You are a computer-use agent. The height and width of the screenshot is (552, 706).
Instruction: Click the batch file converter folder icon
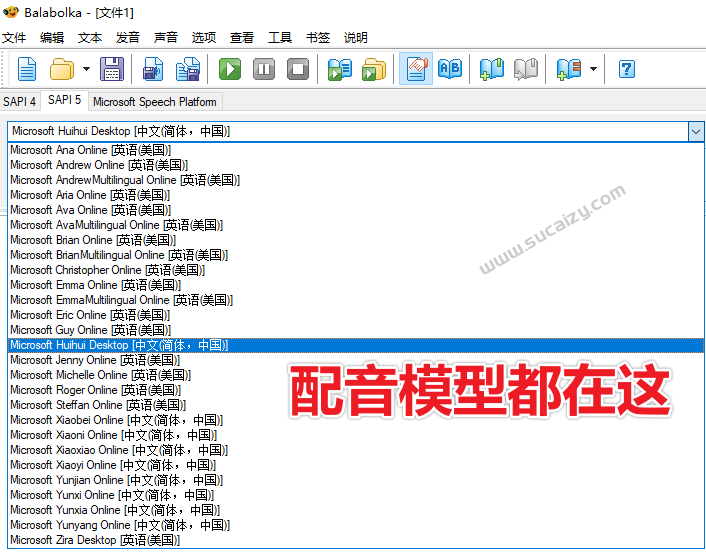(x=374, y=69)
